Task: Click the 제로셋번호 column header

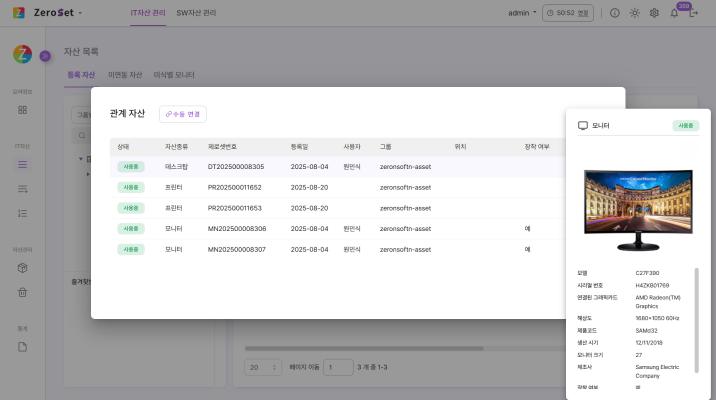Action: click(x=222, y=147)
